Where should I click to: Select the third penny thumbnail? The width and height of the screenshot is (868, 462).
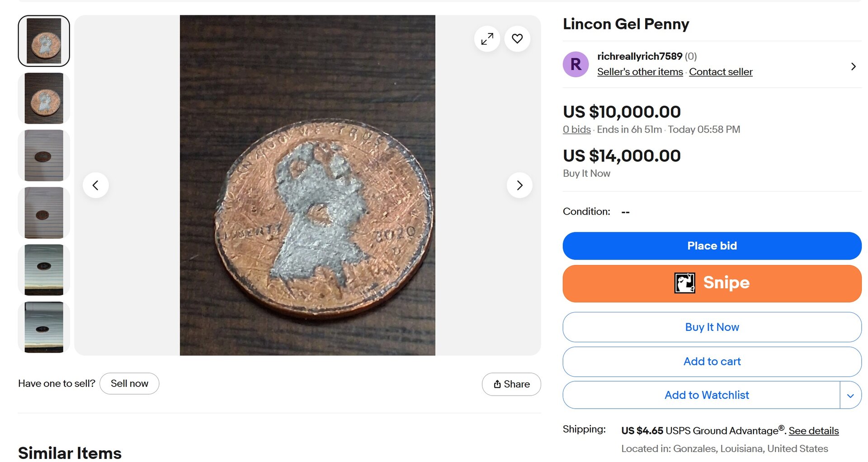point(43,155)
